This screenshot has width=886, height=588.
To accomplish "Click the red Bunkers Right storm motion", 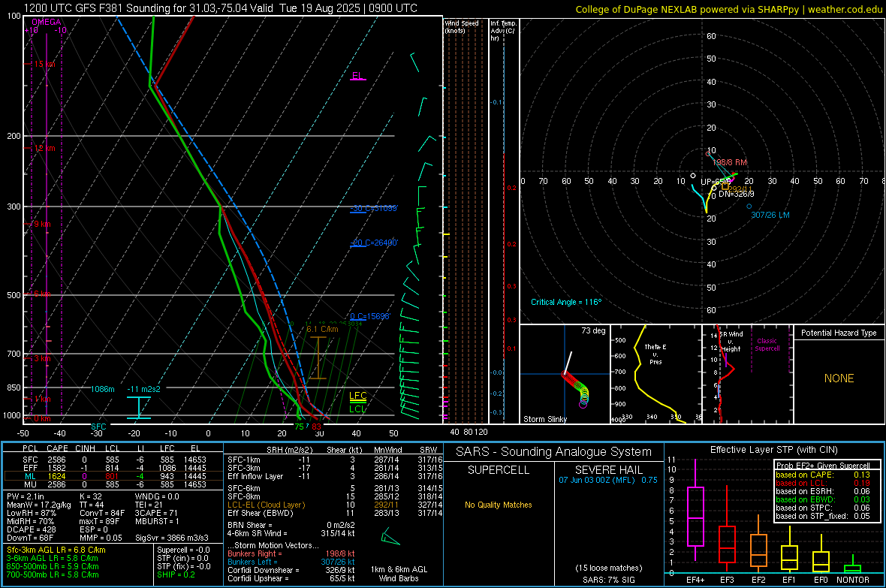I will tap(291, 553).
